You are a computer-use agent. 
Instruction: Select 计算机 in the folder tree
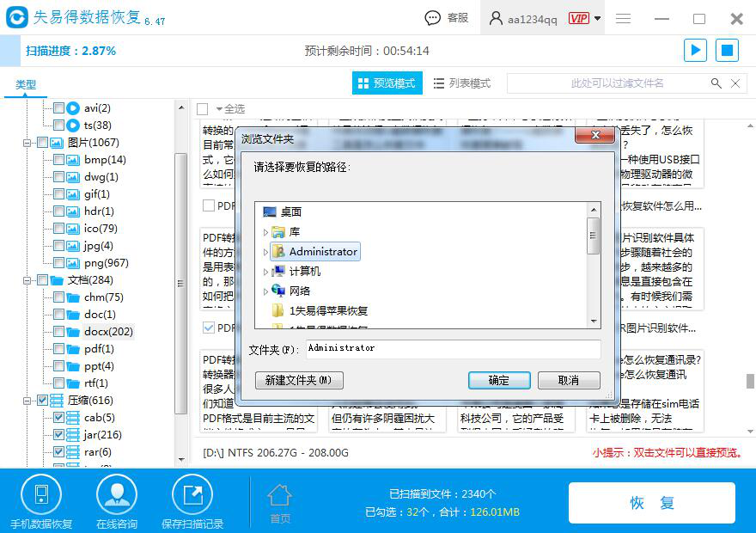click(304, 271)
